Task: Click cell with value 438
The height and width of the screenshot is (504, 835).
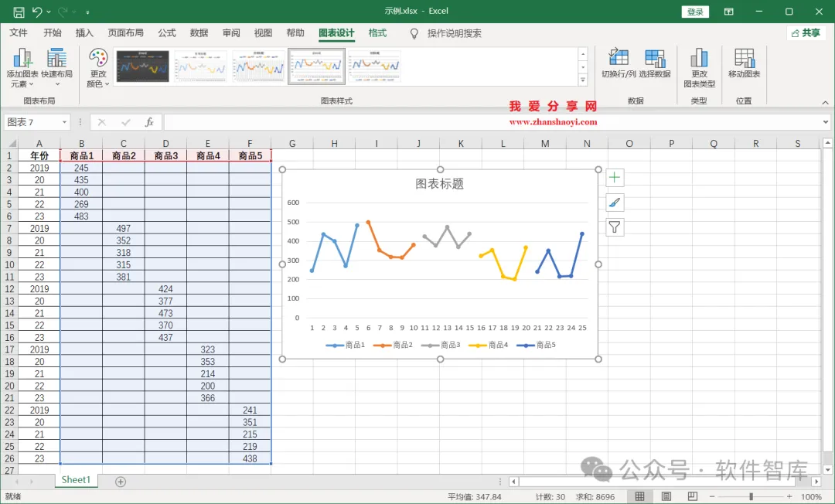Action: [250, 458]
